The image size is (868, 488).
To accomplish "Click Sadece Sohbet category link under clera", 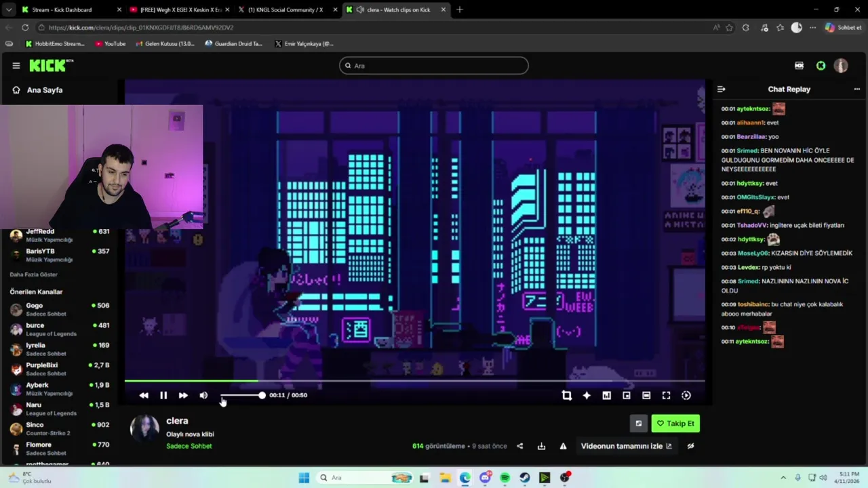I will pos(189,446).
